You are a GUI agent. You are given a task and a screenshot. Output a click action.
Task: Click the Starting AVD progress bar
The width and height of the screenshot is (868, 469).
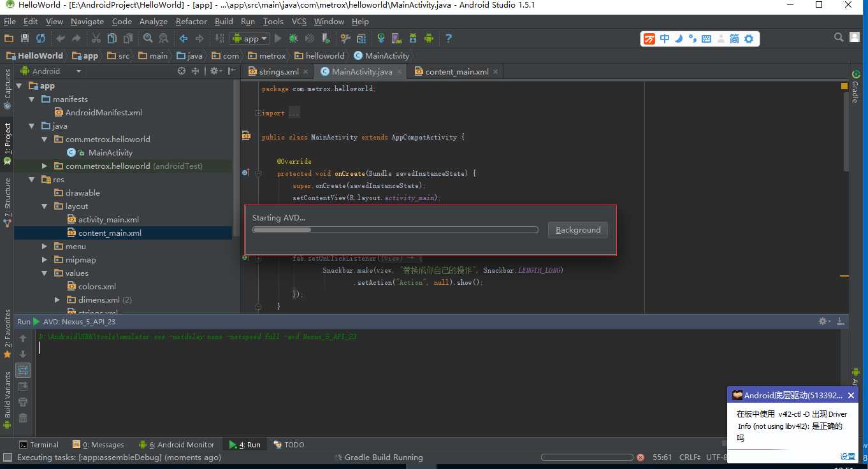(x=395, y=230)
